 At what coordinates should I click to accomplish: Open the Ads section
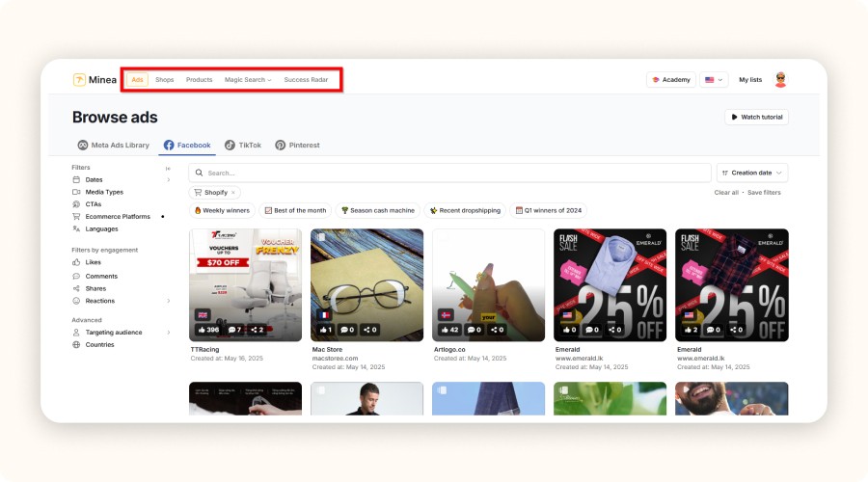137,80
